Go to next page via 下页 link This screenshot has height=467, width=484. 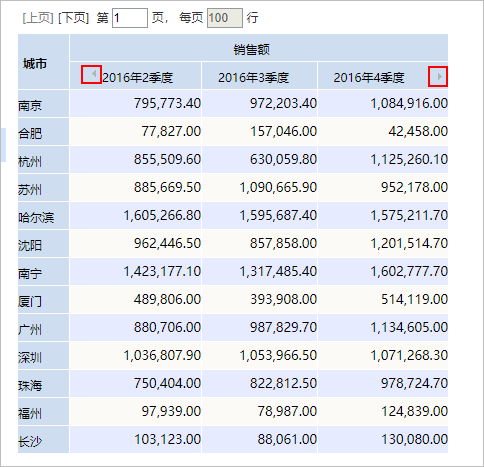[x=74, y=18]
